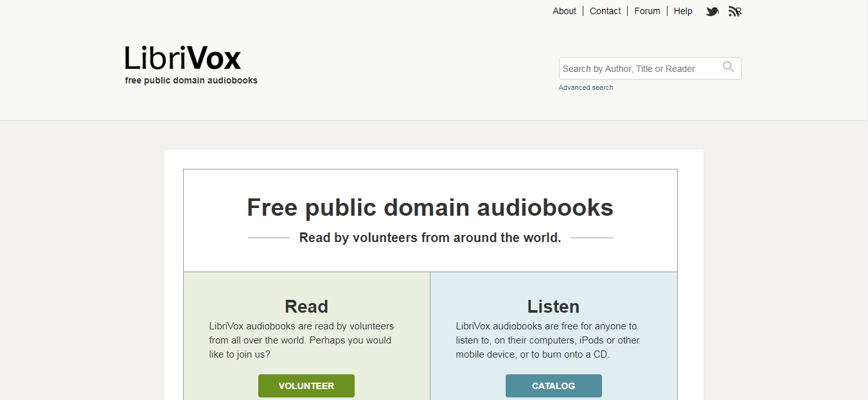
Task: Click the LibriVox logo
Action: pos(183,58)
